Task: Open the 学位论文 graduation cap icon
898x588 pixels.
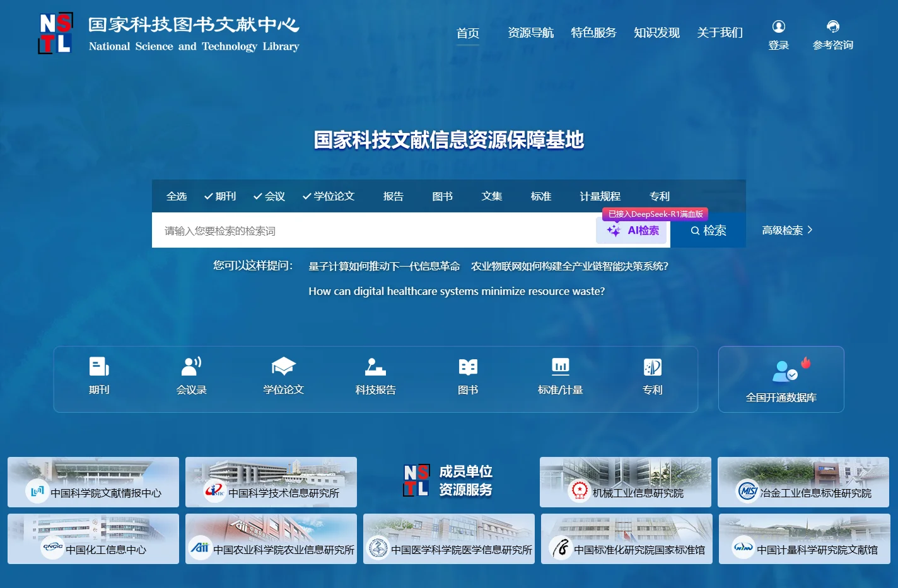Action: pyautogui.click(x=283, y=366)
